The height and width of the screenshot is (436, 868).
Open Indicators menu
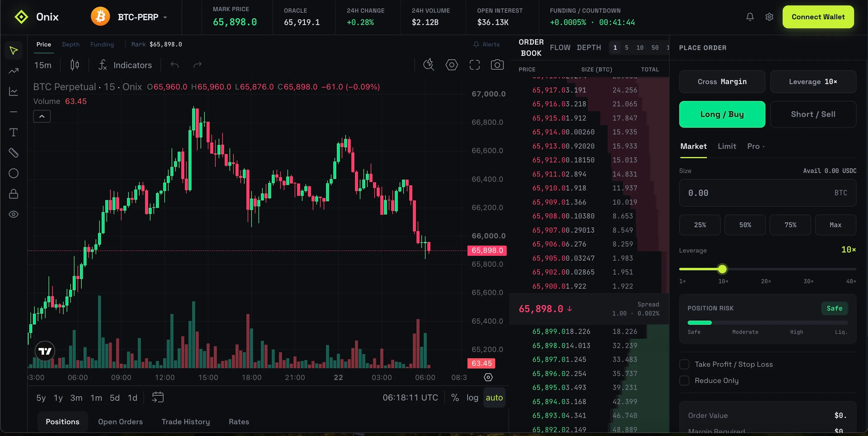[x=125, y=65]
